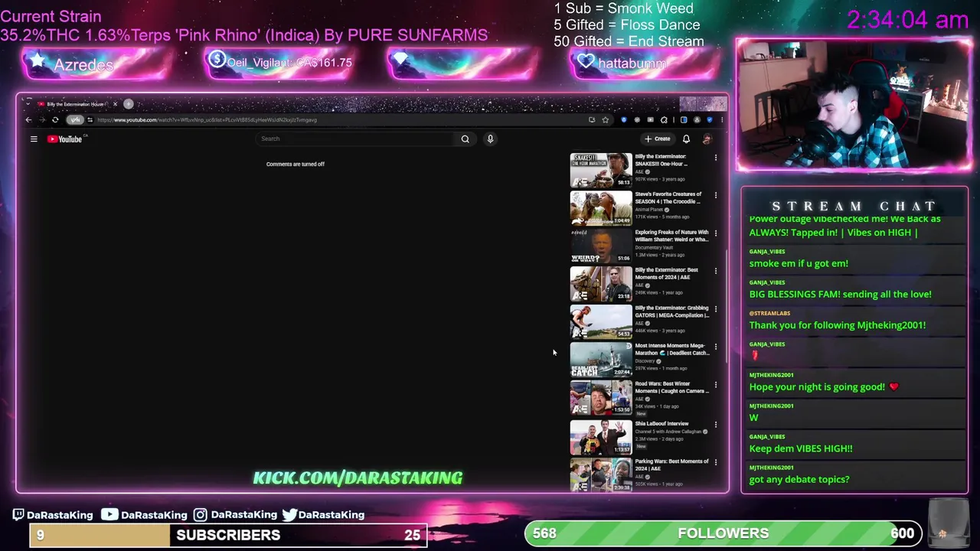Open options for Steve's Favorite Creatures video
Viewport: 980px width, 551px height.
click(x=716, y=195)
